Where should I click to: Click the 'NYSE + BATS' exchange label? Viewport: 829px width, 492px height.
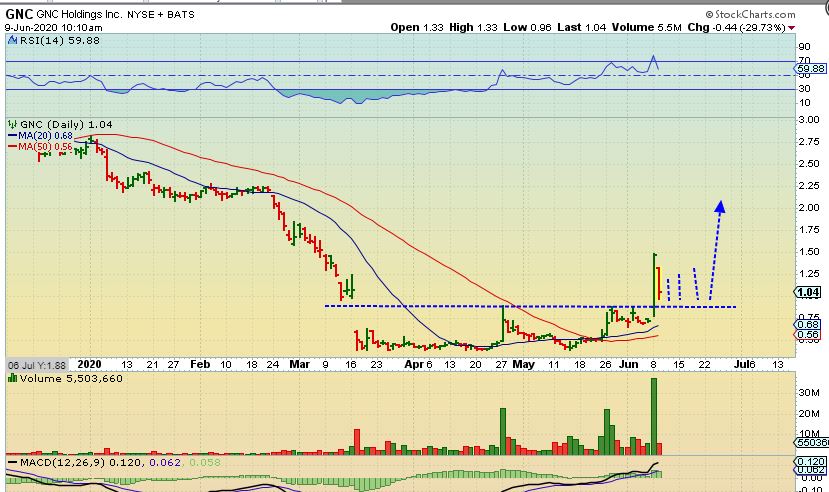pyautogui.click(x=161, y=14)
